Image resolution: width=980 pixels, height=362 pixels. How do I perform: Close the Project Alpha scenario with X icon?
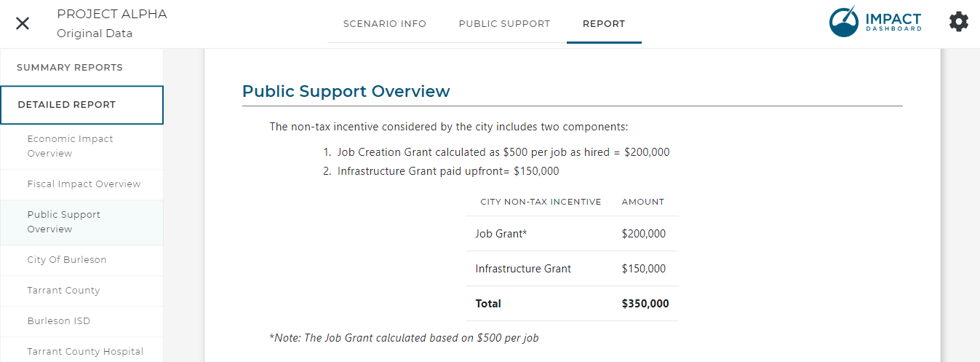coord(23,23)
